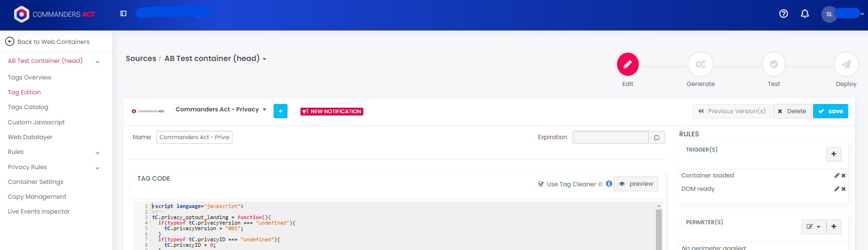The width and height of the screenshot is (868, 250).
Task: Click the tag Name input field
Action: (194, 137)
